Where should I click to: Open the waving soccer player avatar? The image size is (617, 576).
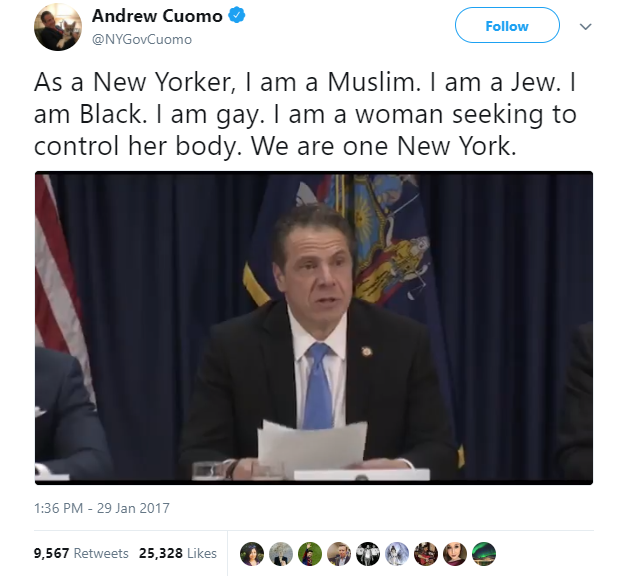tap(310, 554)
